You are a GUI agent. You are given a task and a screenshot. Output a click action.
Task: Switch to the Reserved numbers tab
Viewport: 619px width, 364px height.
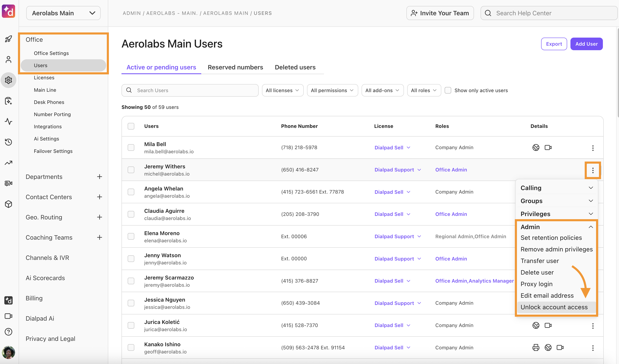(x=235, y=67)
